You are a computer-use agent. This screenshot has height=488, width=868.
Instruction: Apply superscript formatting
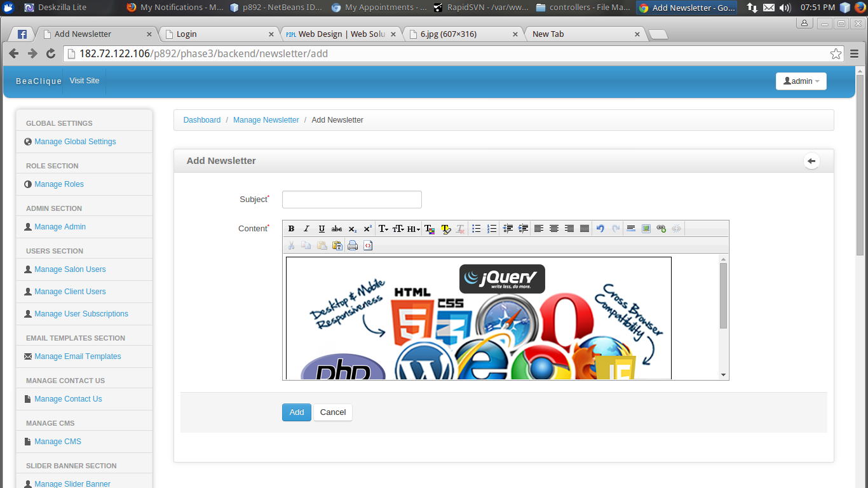pos(367,229)
